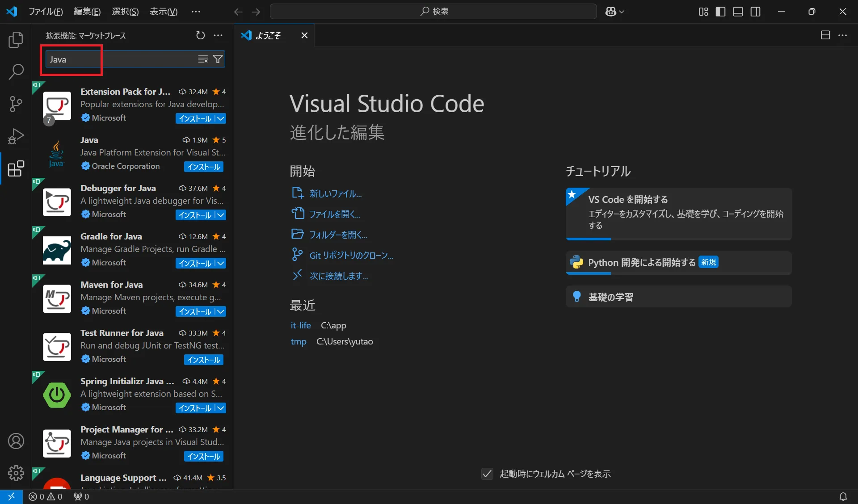Open recent folder it-life
The width and height of the screenshot is (858, 504).
point(301,325)
